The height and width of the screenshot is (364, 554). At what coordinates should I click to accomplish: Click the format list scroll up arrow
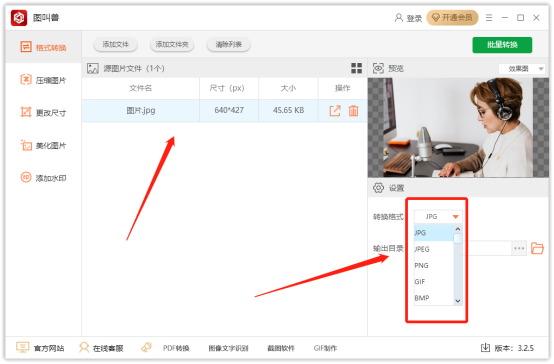pos(458,229)
